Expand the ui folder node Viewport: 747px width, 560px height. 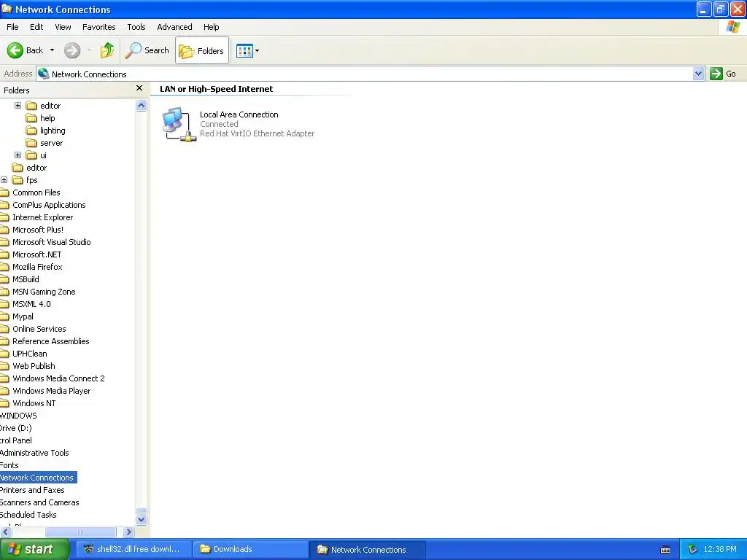click(x=18, y=155)
